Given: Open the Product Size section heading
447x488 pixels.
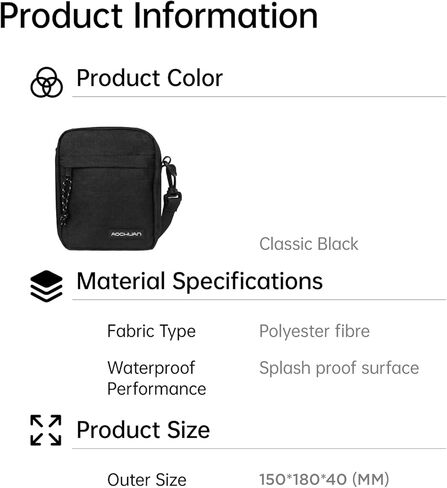Looking at the screenshot, I should pos(143,430).
